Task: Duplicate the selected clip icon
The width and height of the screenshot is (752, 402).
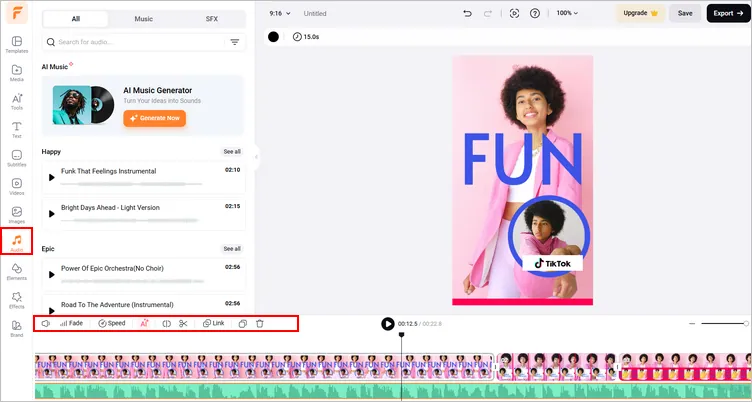Action: point(243,323)
